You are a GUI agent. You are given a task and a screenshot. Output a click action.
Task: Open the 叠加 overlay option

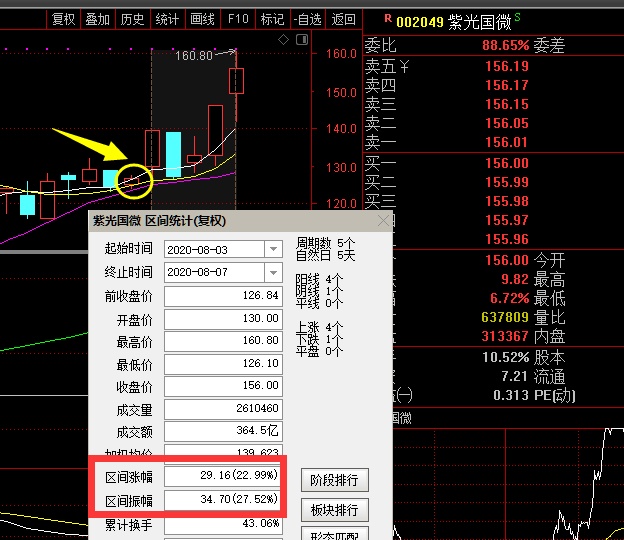pyautogui.click(x=98, y=19)
